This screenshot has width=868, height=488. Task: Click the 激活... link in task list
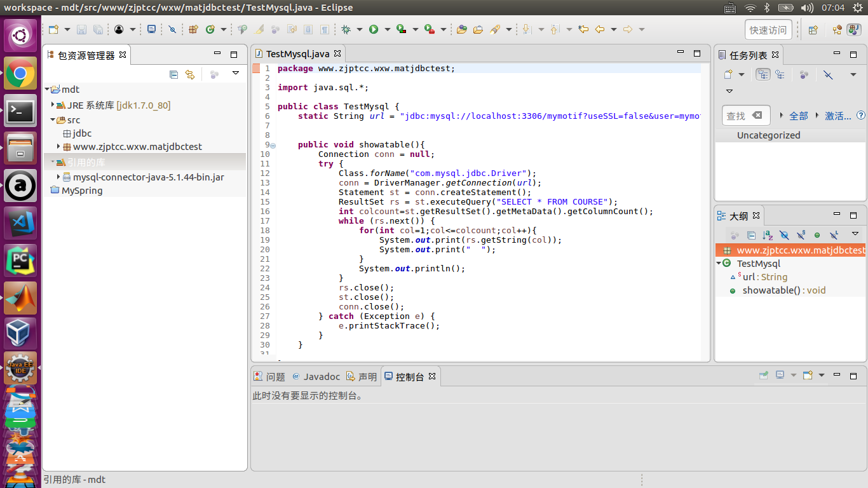[x=838, y=116]
